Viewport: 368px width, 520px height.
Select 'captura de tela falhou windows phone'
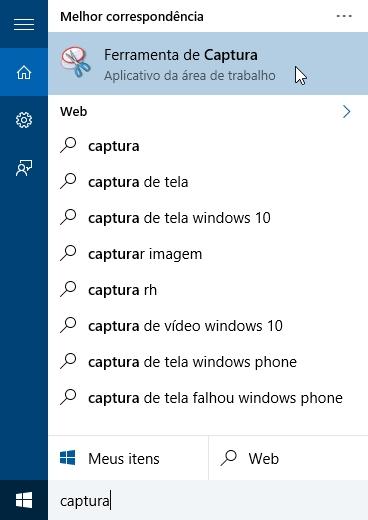pyautogui.click(x=208, y=398)
